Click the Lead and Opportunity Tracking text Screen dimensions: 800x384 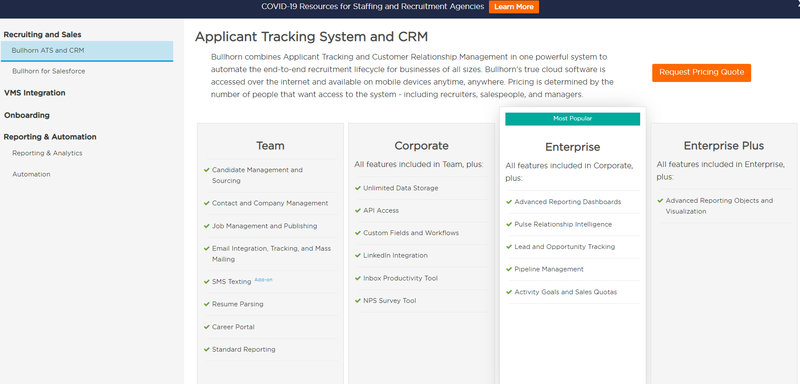[565, 247]
